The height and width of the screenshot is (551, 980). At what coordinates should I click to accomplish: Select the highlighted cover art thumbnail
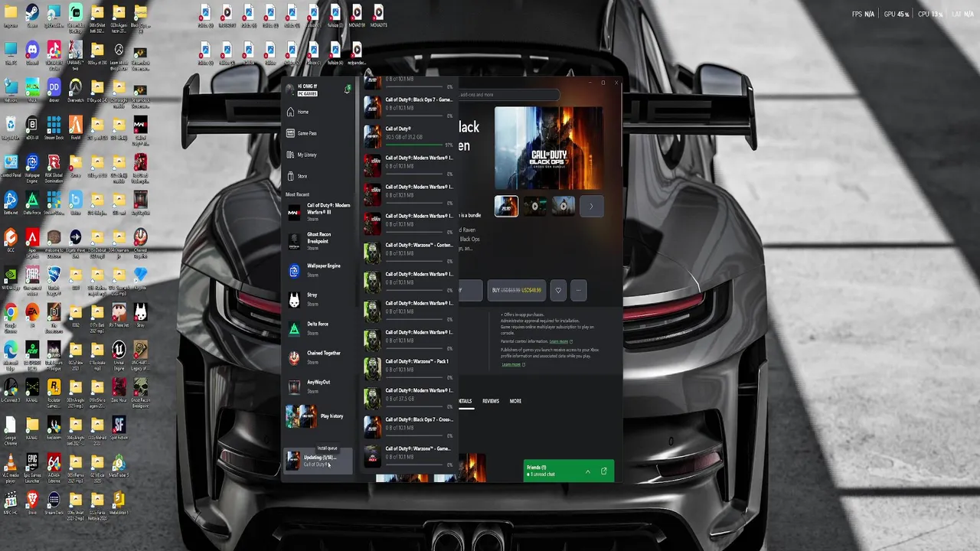(x=506, y=206)
